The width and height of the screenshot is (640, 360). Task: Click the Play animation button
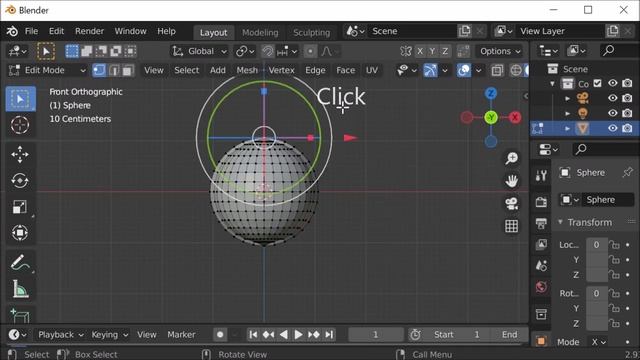click(x=298, y=335)
